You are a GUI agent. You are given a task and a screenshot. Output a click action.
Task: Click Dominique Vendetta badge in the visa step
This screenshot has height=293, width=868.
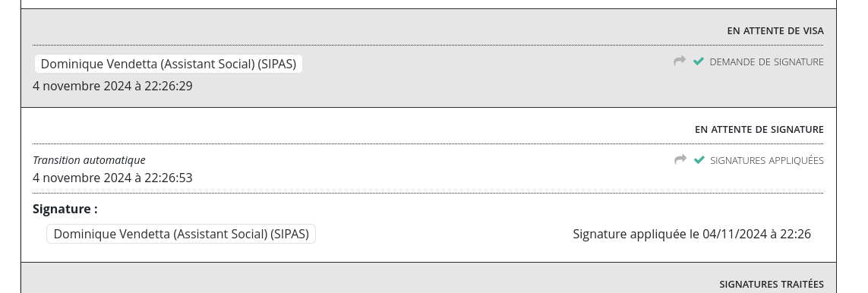(x=169, y=64)
